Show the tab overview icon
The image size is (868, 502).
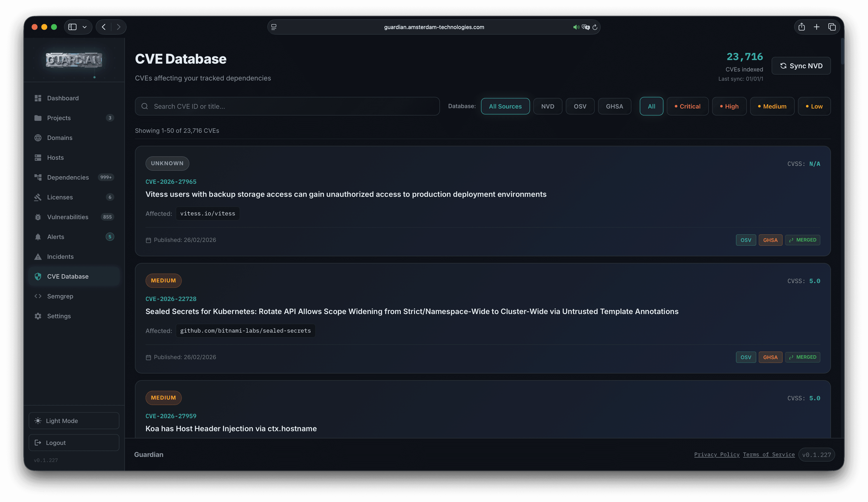click(x=832, y=27)
